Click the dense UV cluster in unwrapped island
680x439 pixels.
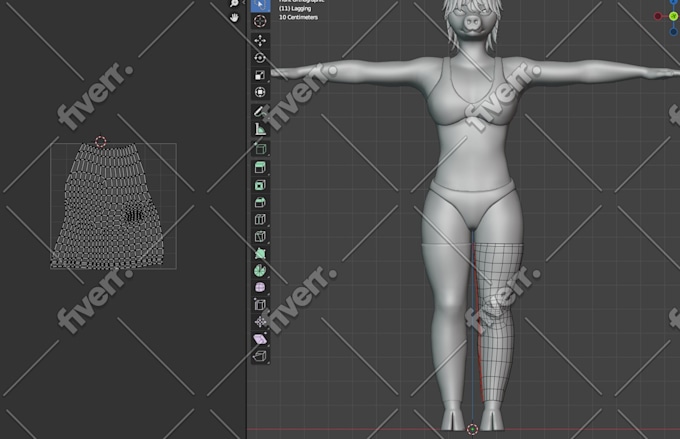134,215
